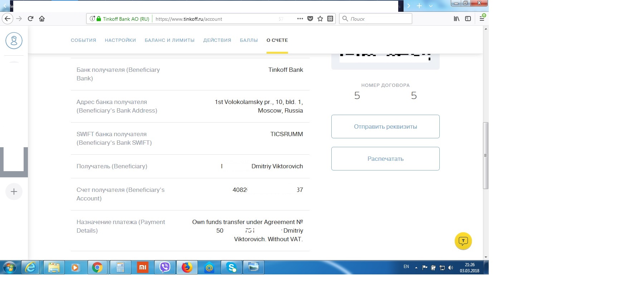Open the Firefox library icon
The height and width of the screenshot is (283, 644).
pyautogui.click(x=457, y=19)
